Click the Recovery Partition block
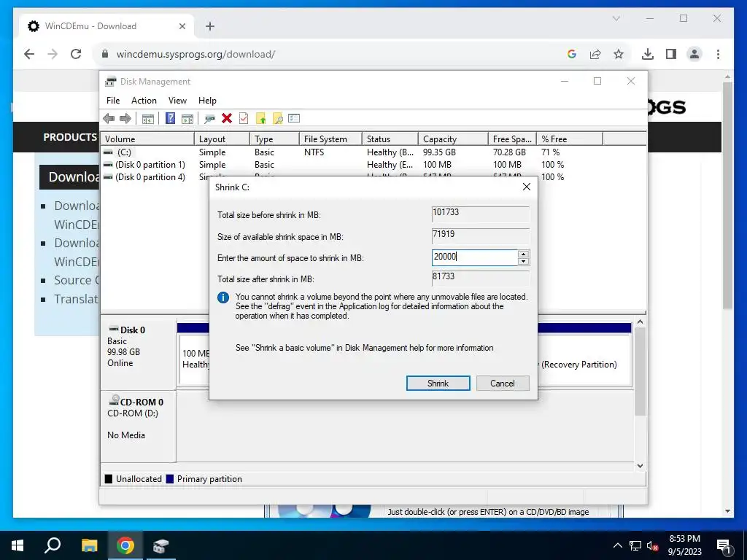The height and width of the screenshot is (560, 747). (584, 359)
